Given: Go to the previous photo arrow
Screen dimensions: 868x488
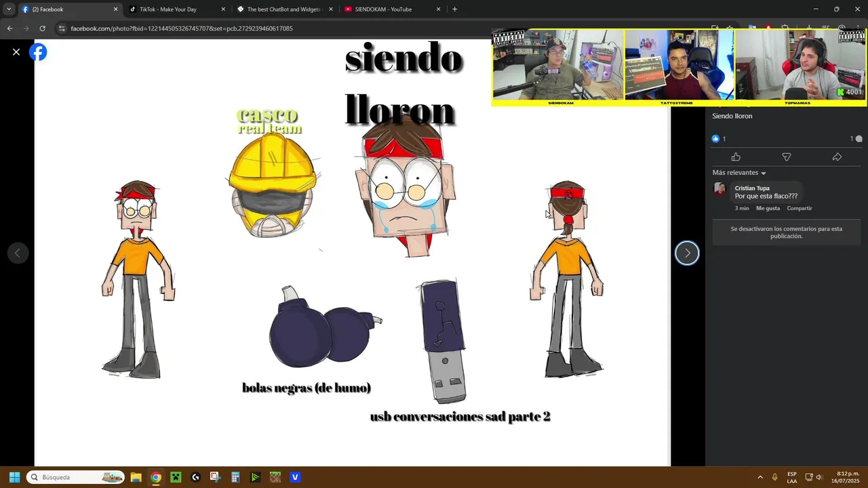Looking at the screenshot, I should (18, 253).
